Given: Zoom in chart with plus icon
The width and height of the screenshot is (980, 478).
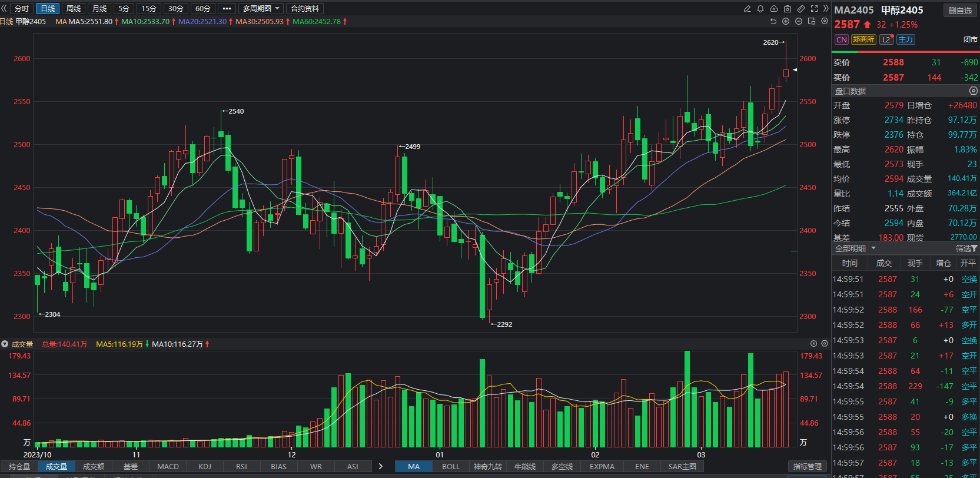Looking at the screenshot, I should click(786, 21).
